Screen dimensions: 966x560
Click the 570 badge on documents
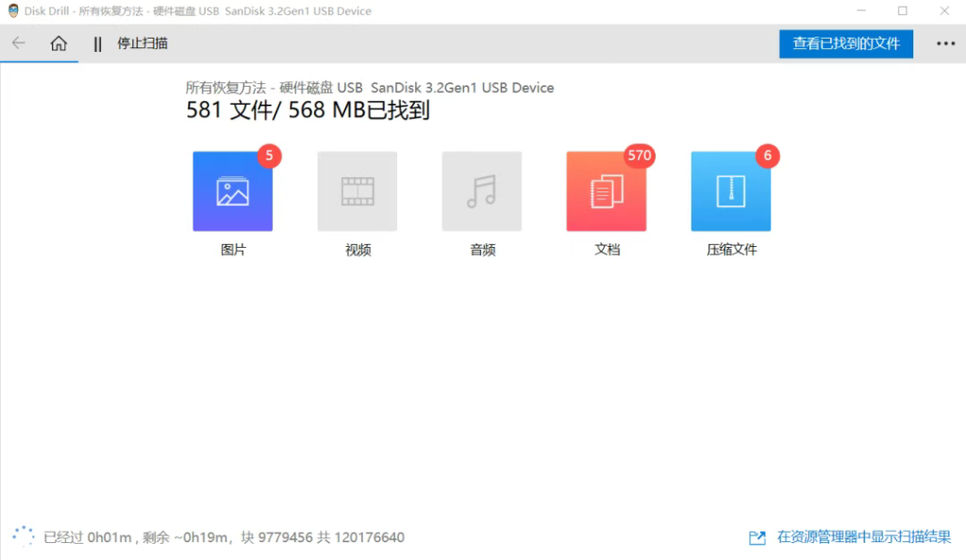[640, 156]
